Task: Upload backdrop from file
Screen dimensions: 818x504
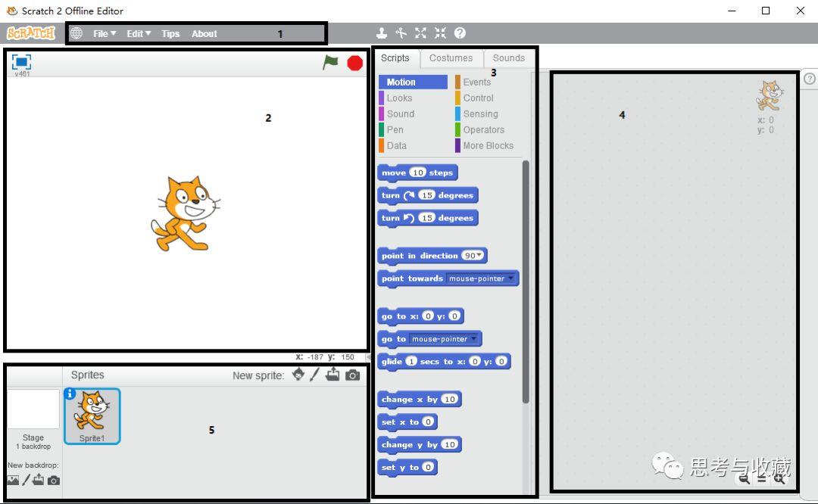Action: (x=39, y=480)
